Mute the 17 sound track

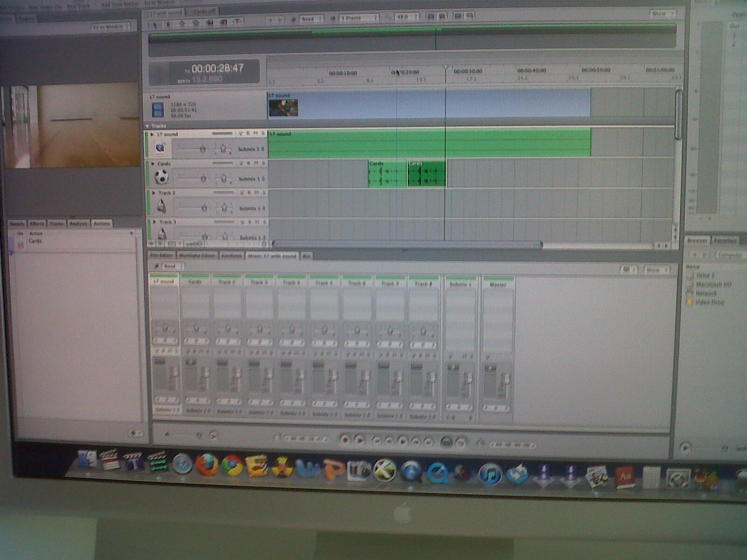point(255,133)
